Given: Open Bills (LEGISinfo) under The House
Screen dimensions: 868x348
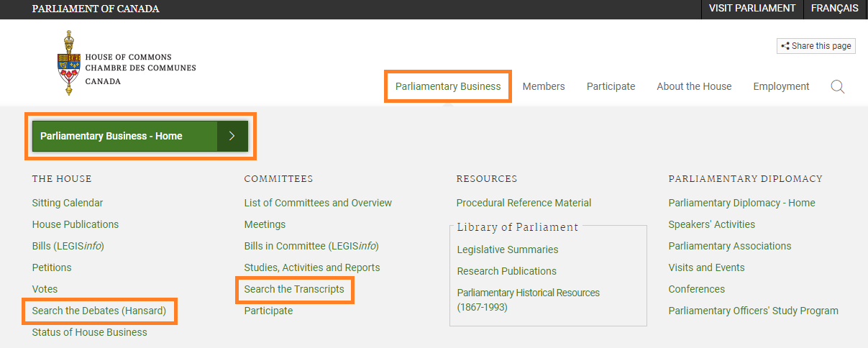Looking at the screenshot, I should coord(68,246).
